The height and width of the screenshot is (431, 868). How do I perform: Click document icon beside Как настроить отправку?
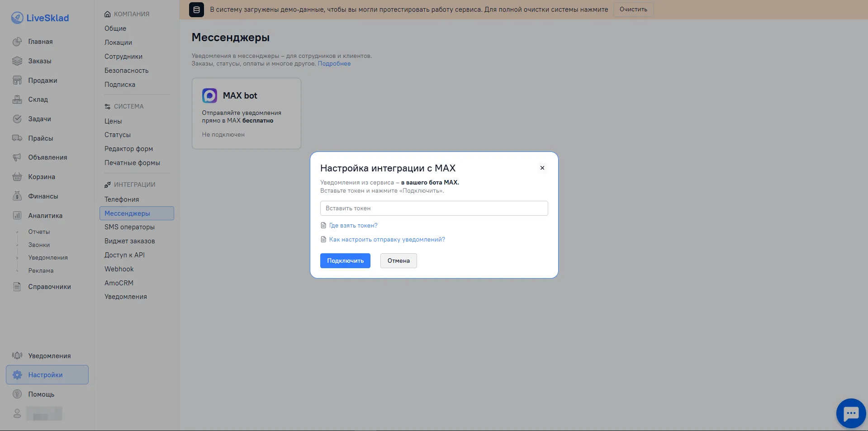[x=323, y=240]
